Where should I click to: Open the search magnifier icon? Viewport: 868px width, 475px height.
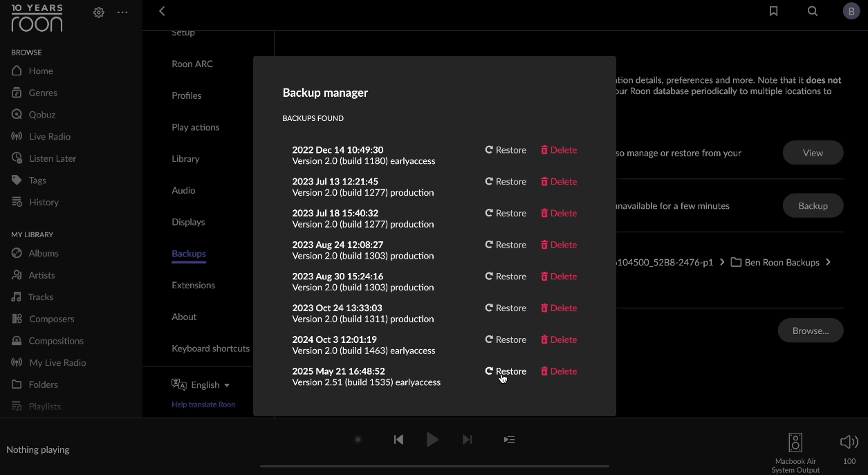(x=813, y=11)
